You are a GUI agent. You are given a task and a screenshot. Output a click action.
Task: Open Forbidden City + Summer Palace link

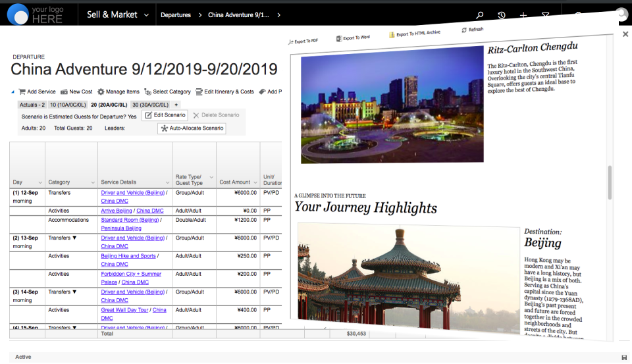pos(131,278)
